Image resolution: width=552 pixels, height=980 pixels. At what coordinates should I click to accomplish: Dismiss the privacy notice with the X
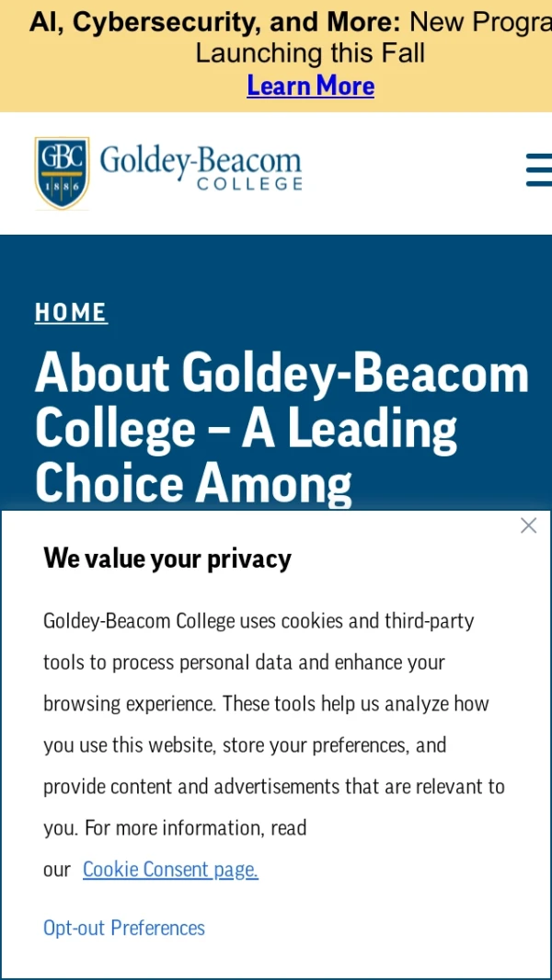coord(528,525)
